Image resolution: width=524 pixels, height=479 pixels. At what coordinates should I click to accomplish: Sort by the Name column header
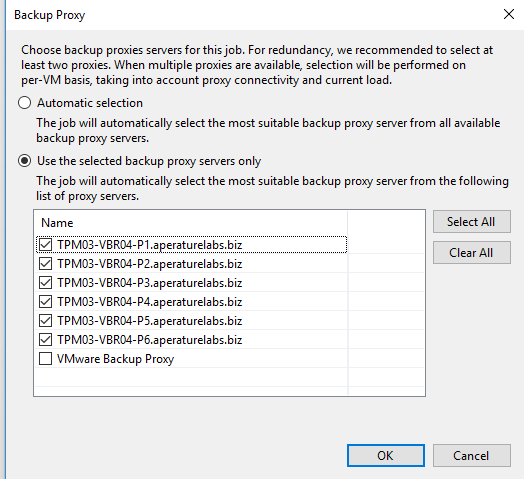tap(191, 223)
